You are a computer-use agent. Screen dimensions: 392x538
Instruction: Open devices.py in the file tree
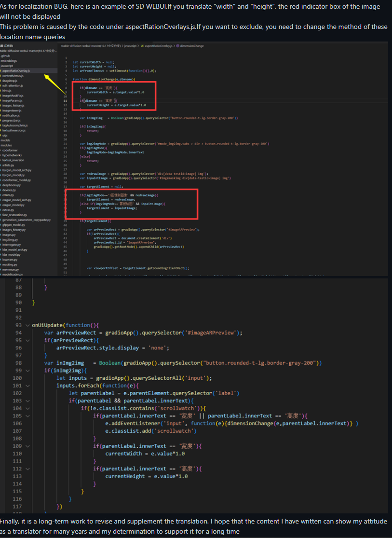(9, 190)
